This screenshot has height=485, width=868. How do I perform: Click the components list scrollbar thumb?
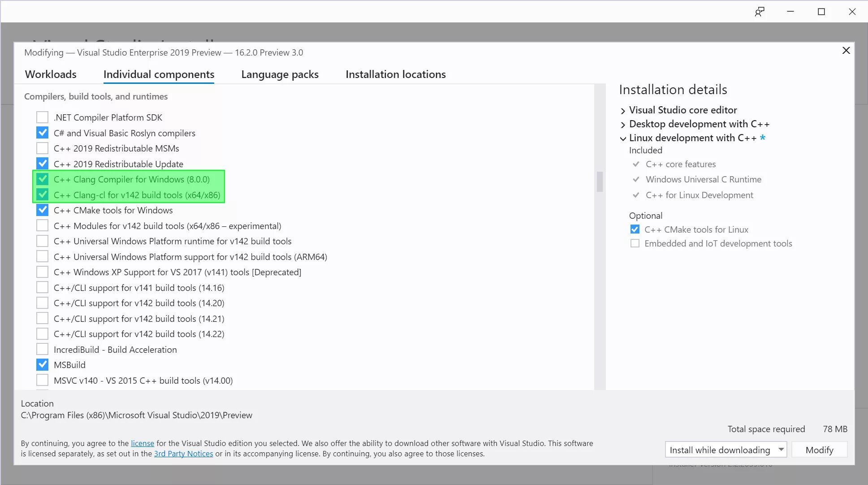tap(600, 182)
